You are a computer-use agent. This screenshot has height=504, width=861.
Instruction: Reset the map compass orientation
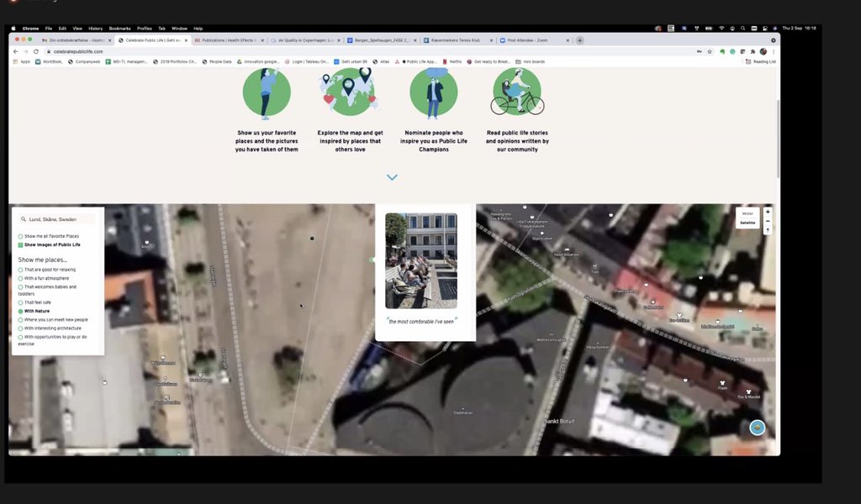(x=768, y=230)
